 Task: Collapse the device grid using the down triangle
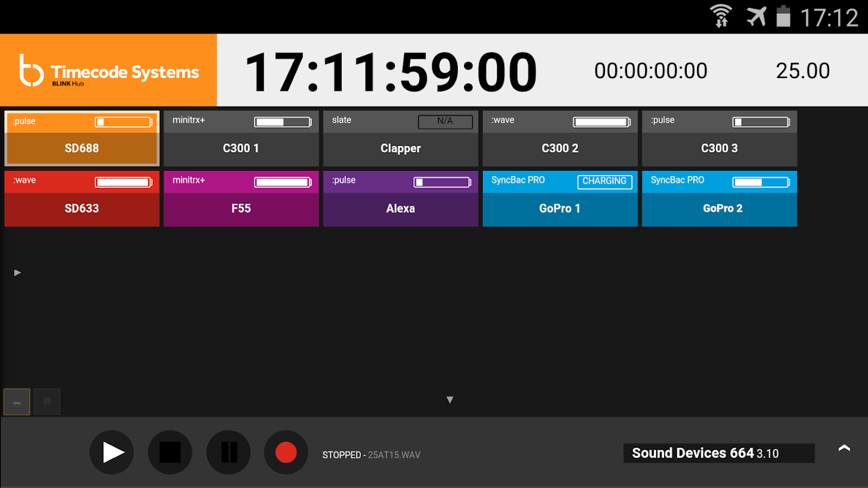[450, 400]
